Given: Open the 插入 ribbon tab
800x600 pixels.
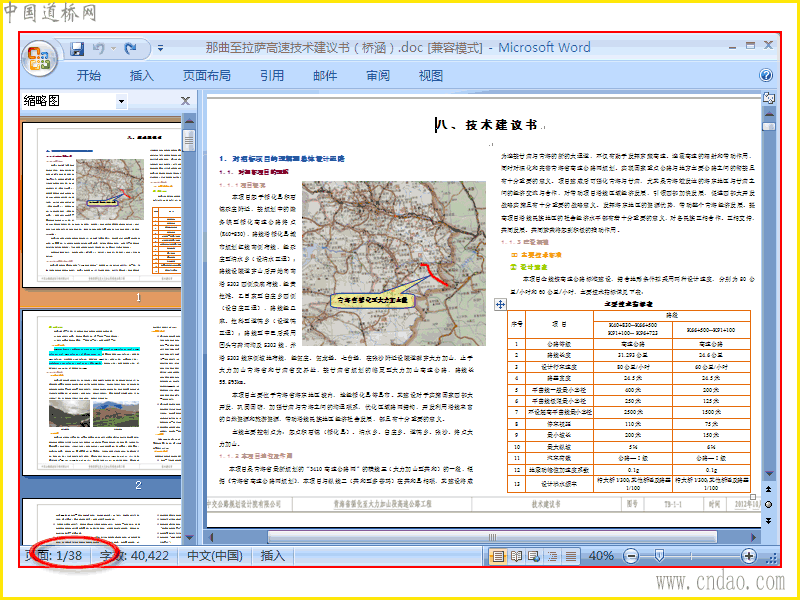Looking at the screenshot, I should click(142, 75).
